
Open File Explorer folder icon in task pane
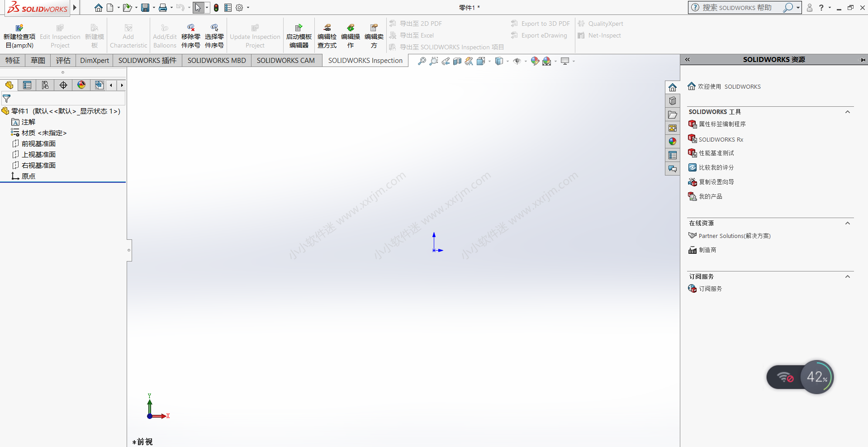click(x=673, y=114)
